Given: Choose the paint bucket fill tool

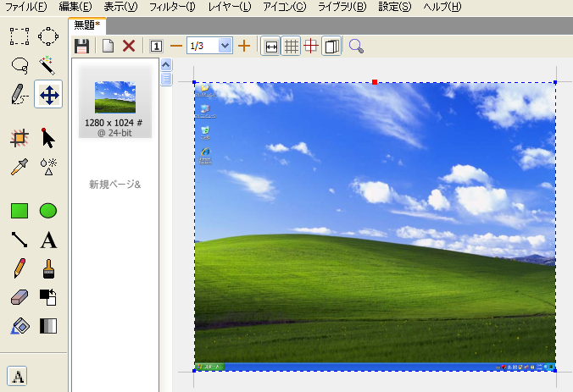Looking at the screenshot, I should point(19,326).
